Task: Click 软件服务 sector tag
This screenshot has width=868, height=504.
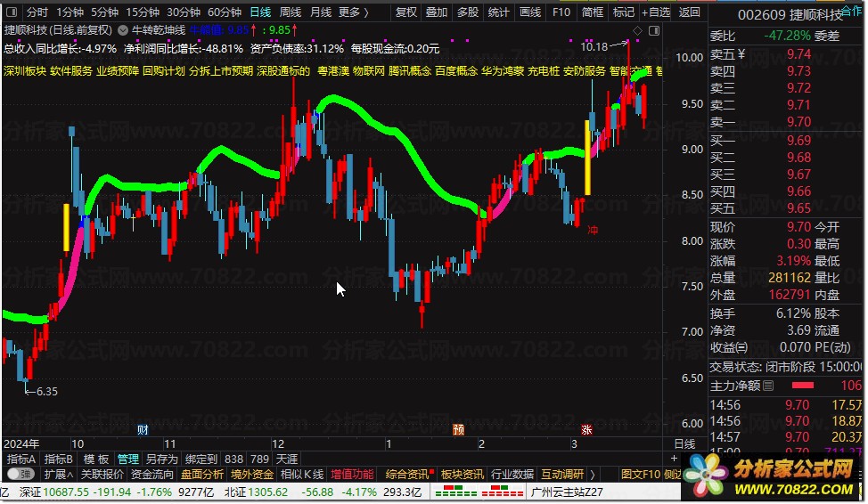Action: coord(71,71)
